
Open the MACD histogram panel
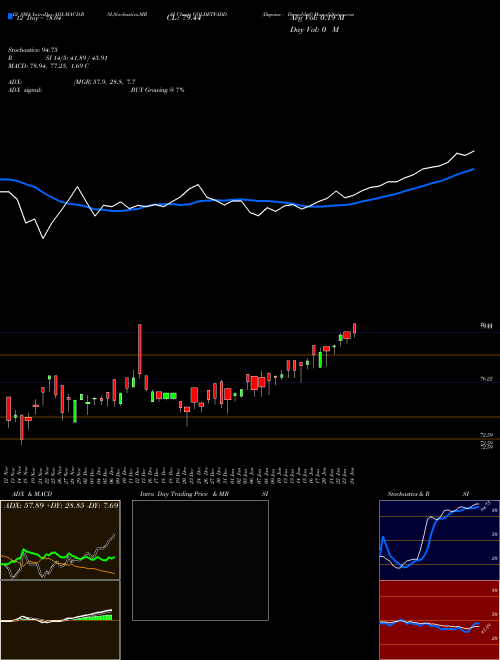pyautogui.click(x=60, y=620)
